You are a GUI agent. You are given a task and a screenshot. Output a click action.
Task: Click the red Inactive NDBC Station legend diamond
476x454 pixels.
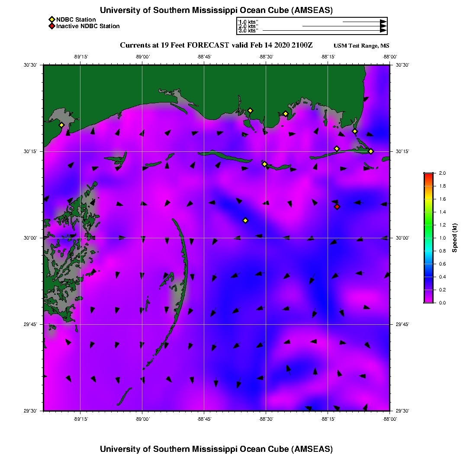coord(51,26)
